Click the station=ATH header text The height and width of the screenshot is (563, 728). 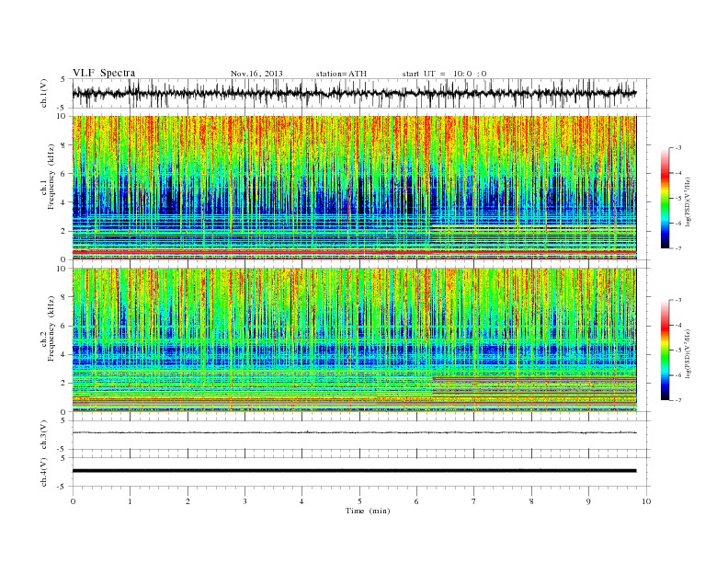[x=341, y=74]
